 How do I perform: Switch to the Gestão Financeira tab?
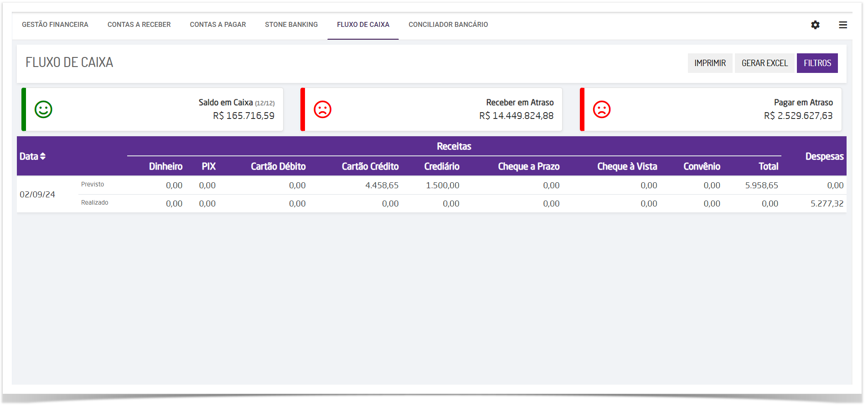55,25
